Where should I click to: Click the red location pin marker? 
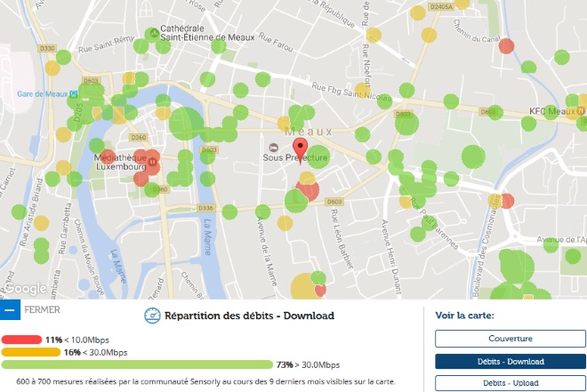click(x=300, y=149)
